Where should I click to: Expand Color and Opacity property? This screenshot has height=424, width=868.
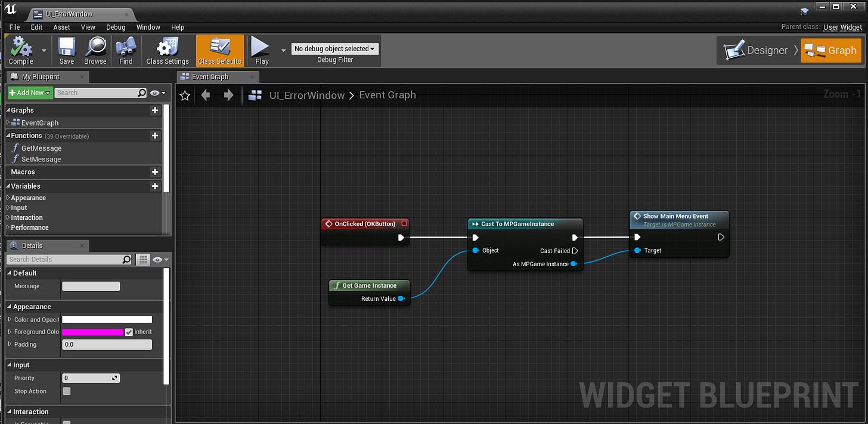(x=9, y=320)
